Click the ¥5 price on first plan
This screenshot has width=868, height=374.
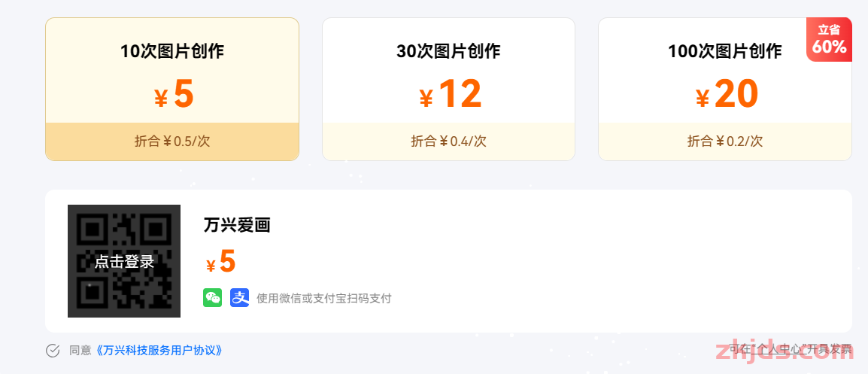(174, 94)
